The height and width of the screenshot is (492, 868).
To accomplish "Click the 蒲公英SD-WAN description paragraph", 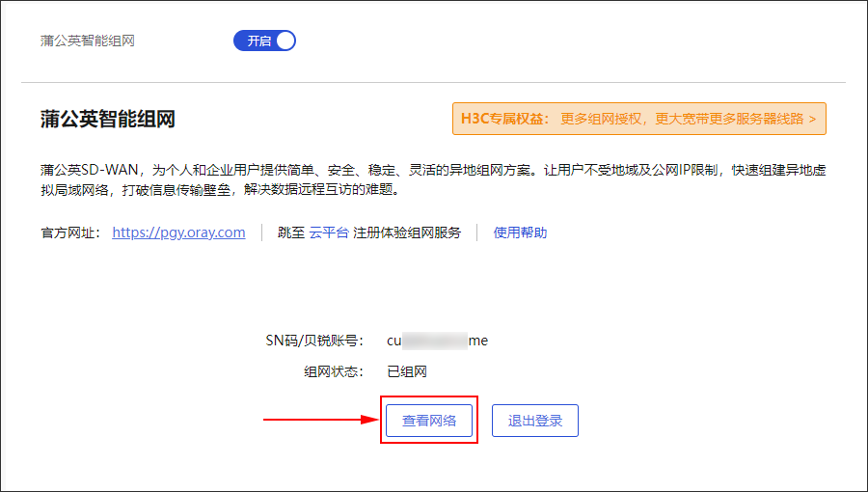I will pos(433,179).
